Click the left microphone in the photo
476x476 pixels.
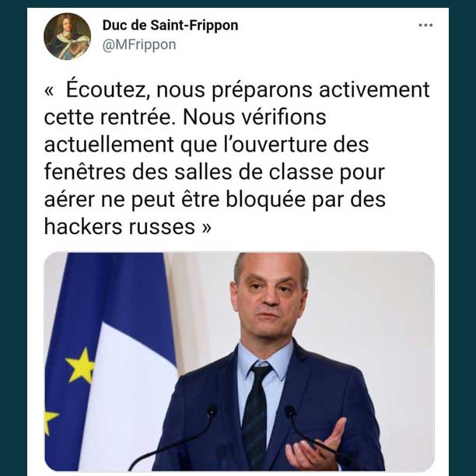(212, 411)
